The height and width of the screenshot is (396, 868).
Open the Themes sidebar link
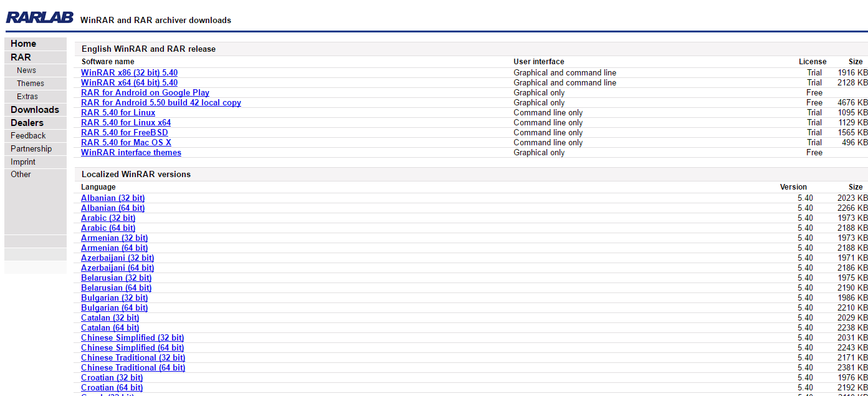pyautogui.click(x=31, y=84)
